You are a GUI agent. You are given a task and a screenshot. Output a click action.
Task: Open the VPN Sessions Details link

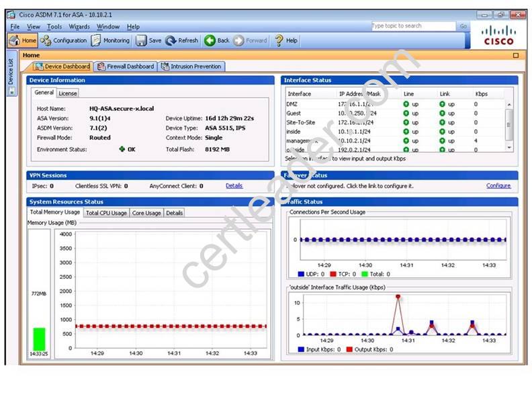[x=234, y=186]
